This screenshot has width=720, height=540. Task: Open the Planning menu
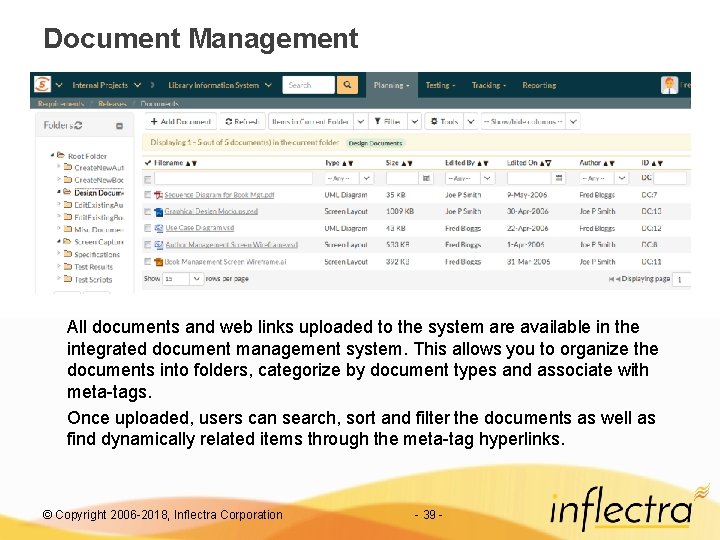point(392,85)
